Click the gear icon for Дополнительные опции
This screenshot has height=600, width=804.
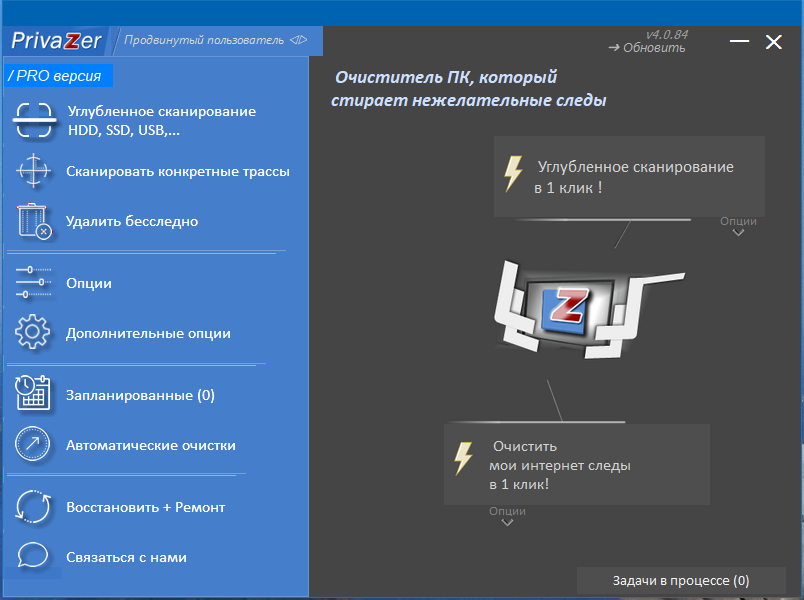point(32,332)
